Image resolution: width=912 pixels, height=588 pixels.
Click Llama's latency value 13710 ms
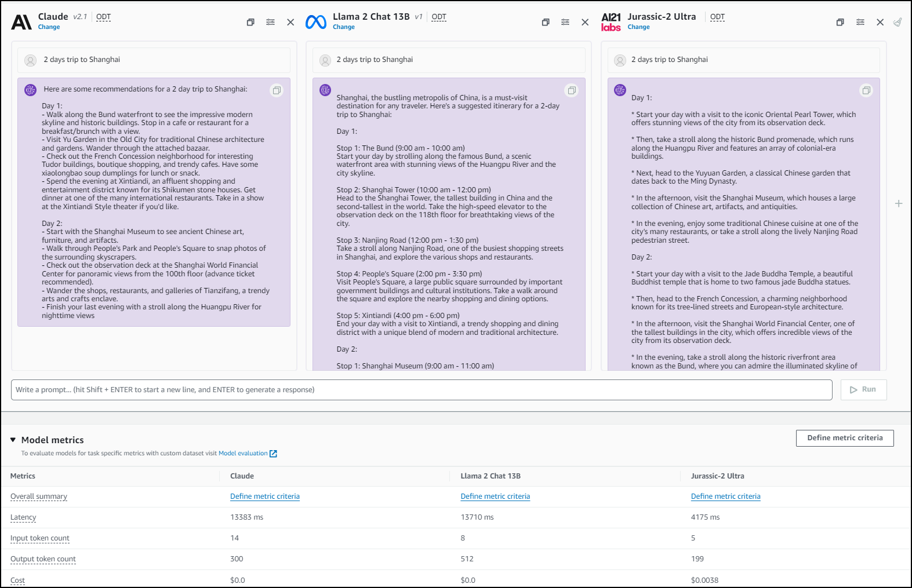[477, 517]
